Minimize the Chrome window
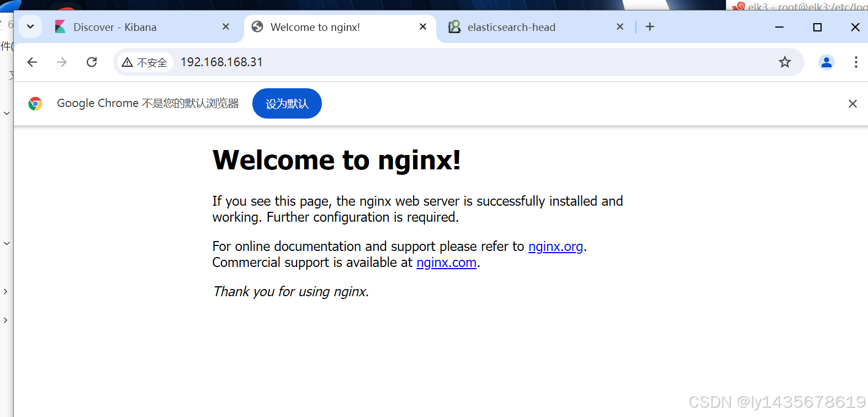Image resolution: width=868 pixels, height=417 pixels. coord(780,27)
